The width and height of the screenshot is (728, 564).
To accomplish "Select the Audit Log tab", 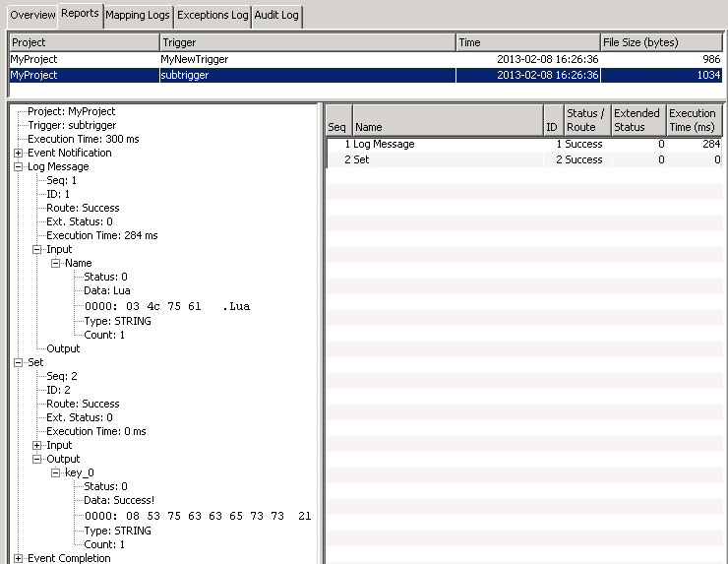I will pyautogui.click(x=277, y=16).
